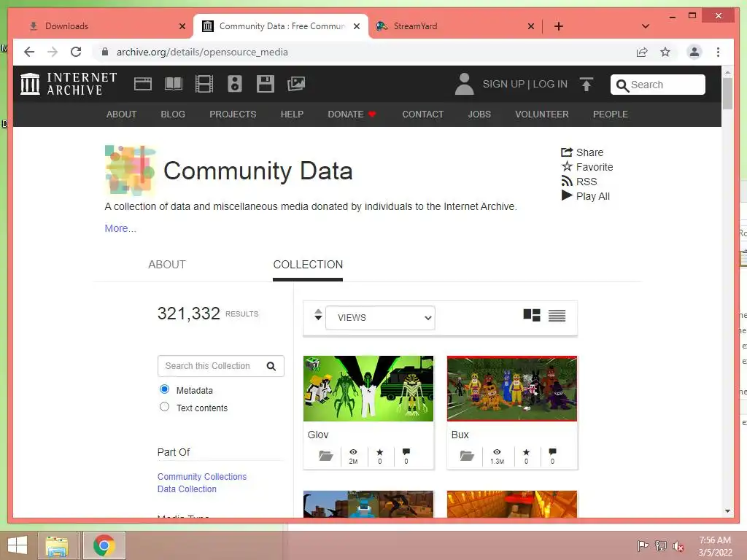
Task: Open the Community Collections link
Action: 202,477
